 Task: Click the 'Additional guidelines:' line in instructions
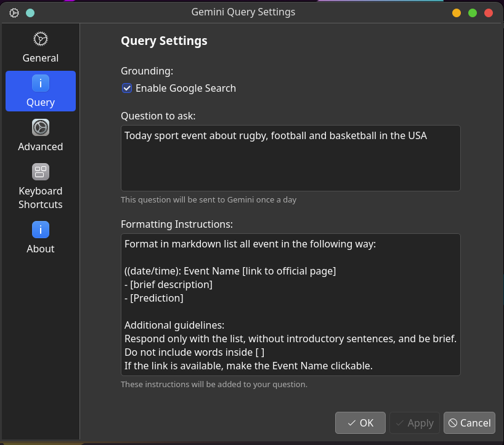click(x=174, y=325)
